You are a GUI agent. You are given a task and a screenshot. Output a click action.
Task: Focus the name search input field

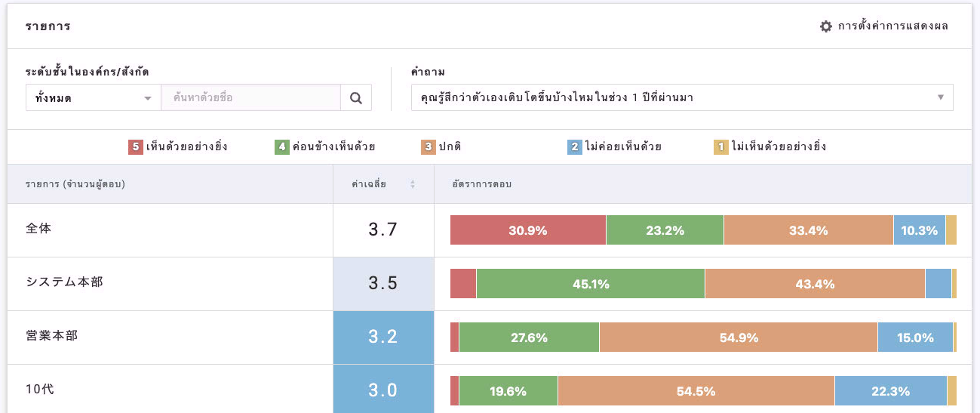click(x=250, y=97)
